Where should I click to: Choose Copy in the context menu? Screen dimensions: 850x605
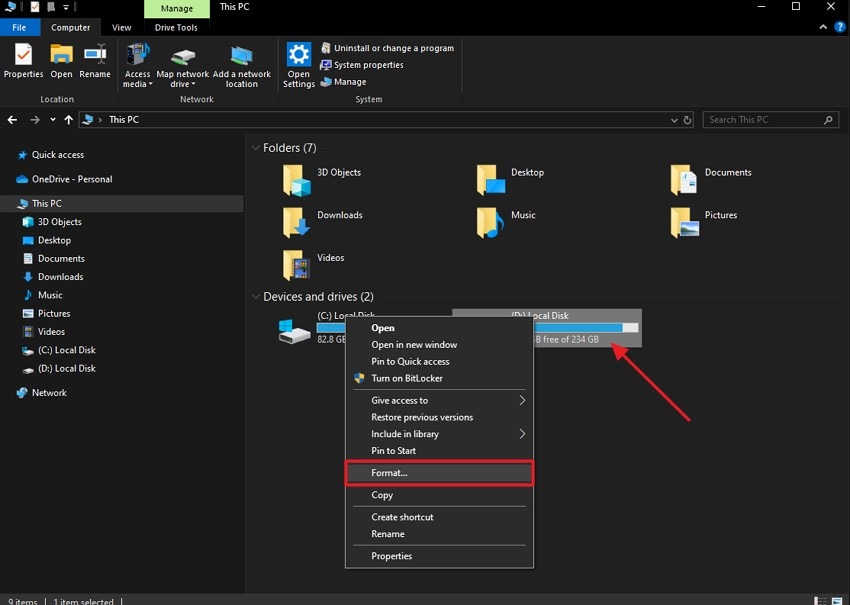(439, 495)
